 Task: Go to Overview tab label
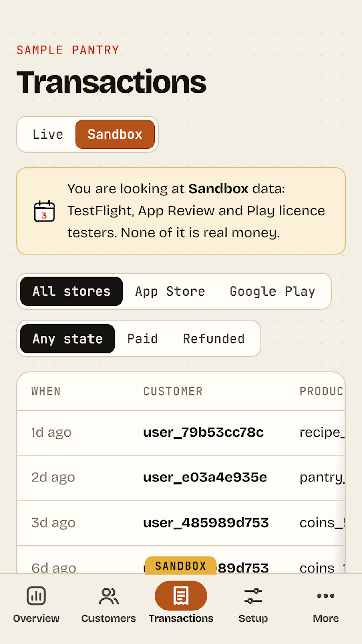pos(36,618)
